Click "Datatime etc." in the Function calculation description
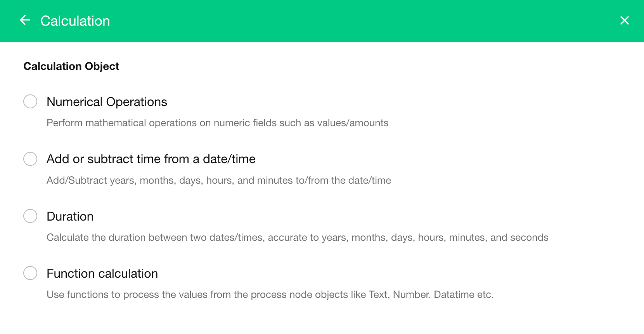 pos(464,295)
